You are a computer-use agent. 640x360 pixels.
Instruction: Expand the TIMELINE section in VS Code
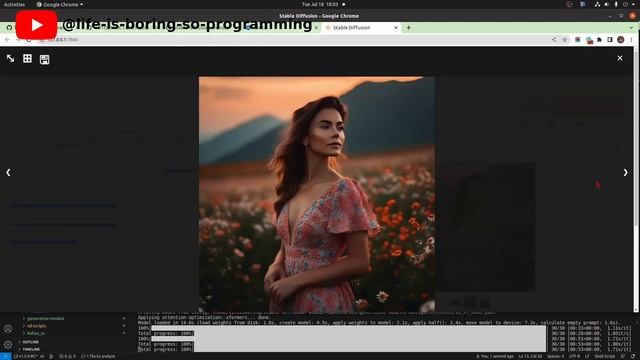(31, 349)
